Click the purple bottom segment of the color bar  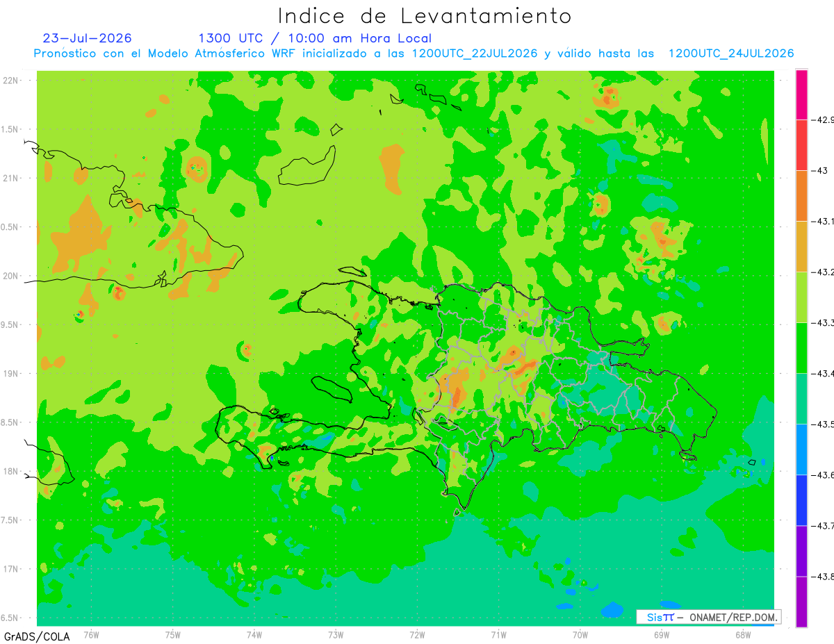pyautogui.click(x=801, y=602)
